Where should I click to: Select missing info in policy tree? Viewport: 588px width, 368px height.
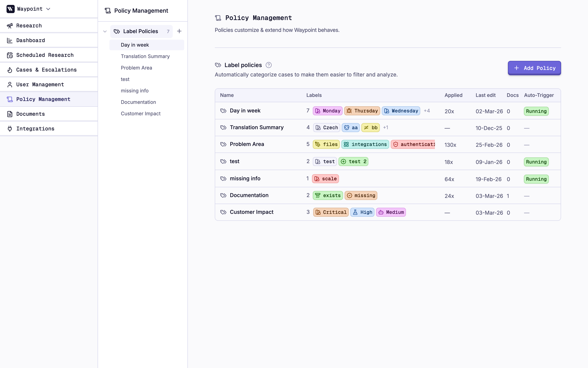[147, 91]
